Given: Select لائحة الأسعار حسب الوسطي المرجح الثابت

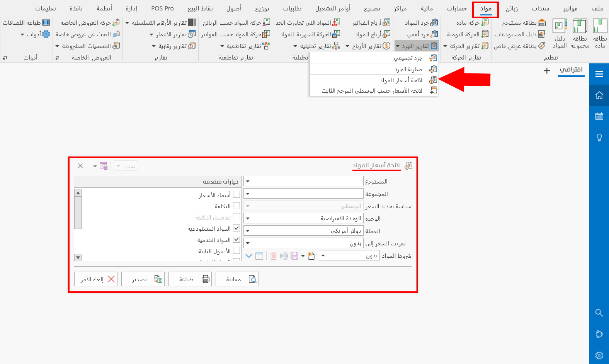Looking at the screenshot, I should point(374,91).
